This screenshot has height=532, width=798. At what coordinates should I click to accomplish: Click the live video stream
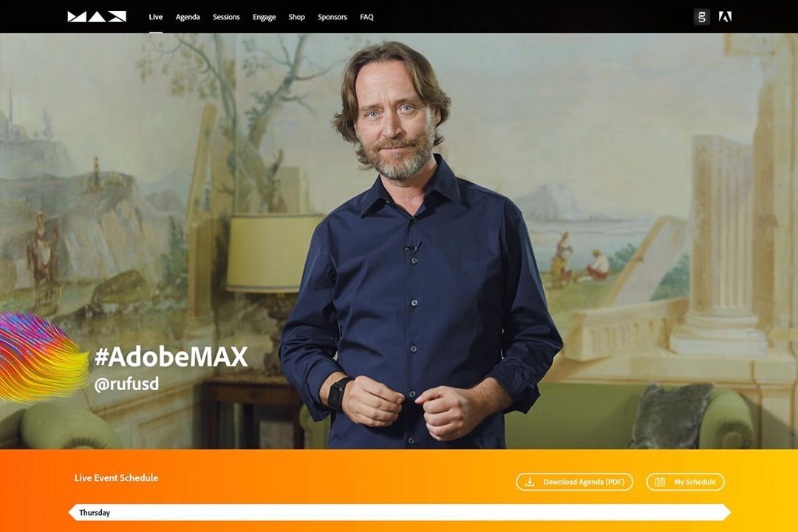399,241
